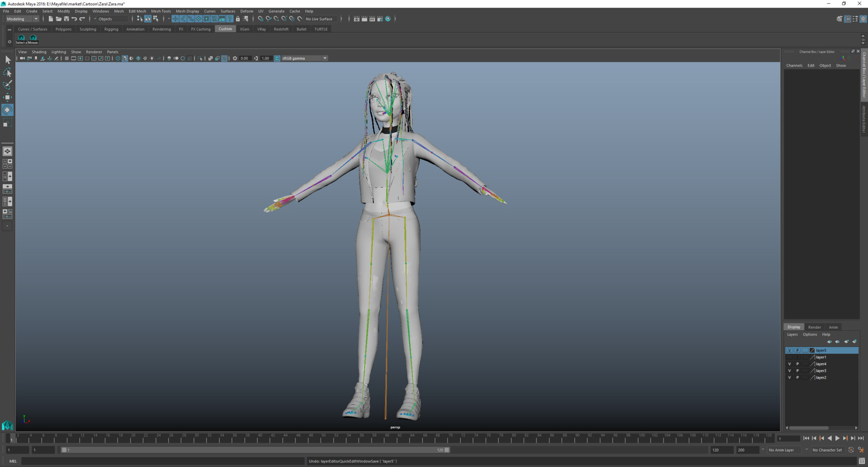Activate the Rotate tool in toolbox

click(7, 110)
